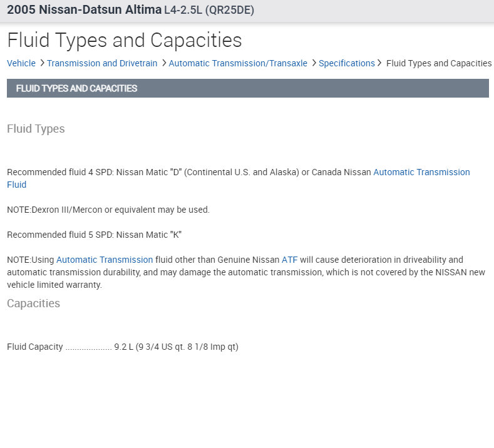This screenshot has width=494, height=448.
Task: Click chevron after Transmission and Drivetrain
Action: tap(163, 63)
